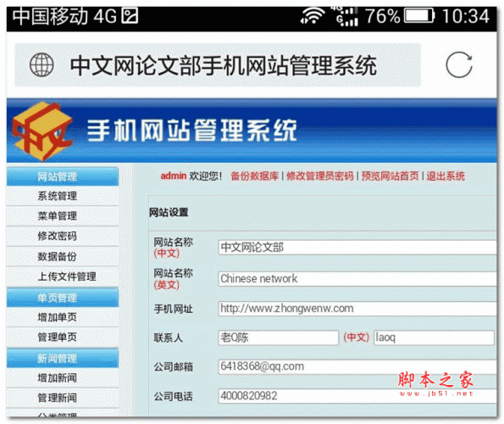Focus the contact field containing laoq
The width and height of the screenshot is (504, 424).
(x=434, y=338)
